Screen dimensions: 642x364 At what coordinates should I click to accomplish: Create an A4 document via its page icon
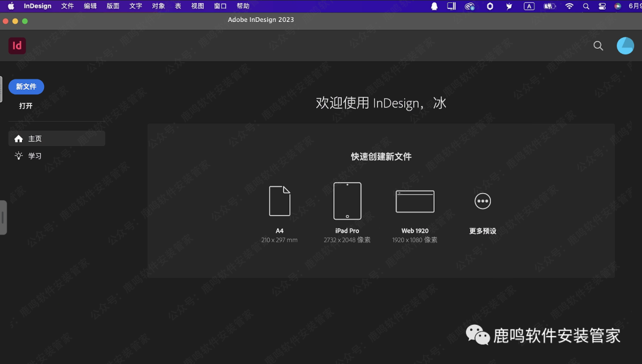[x=279, y=201]
